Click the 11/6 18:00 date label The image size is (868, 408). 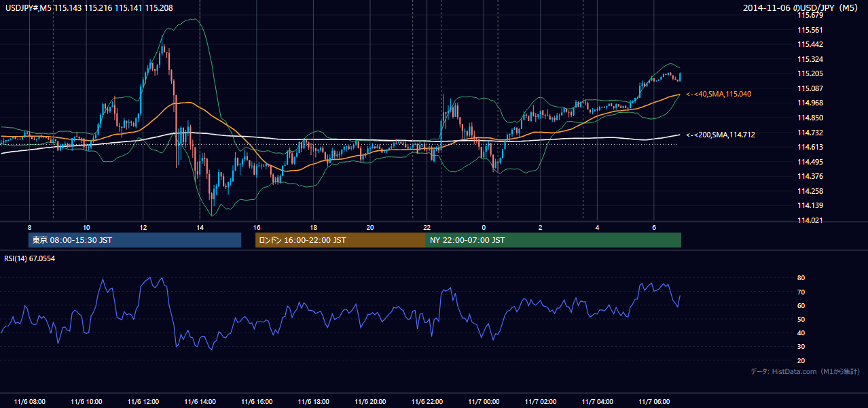point(313,401)
